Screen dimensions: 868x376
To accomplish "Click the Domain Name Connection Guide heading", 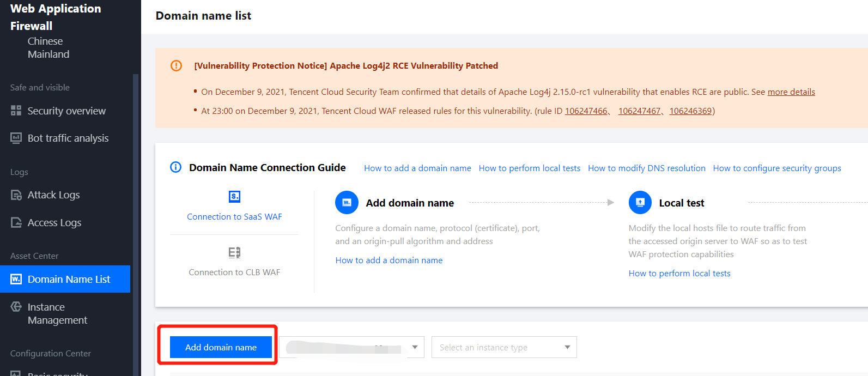I will click(267, 167).
